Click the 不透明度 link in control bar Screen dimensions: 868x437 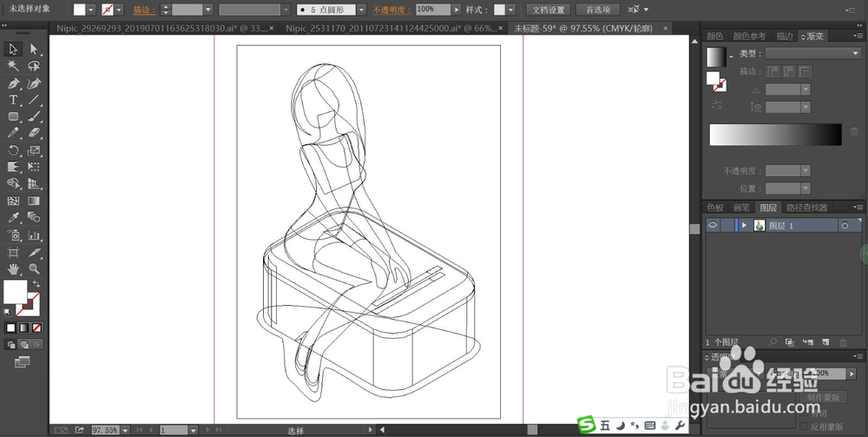coord(392,10)
